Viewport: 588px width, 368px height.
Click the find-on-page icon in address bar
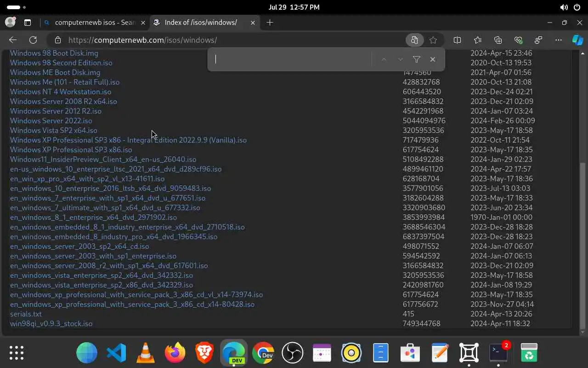pyautogui.click(x=414, y=40)
